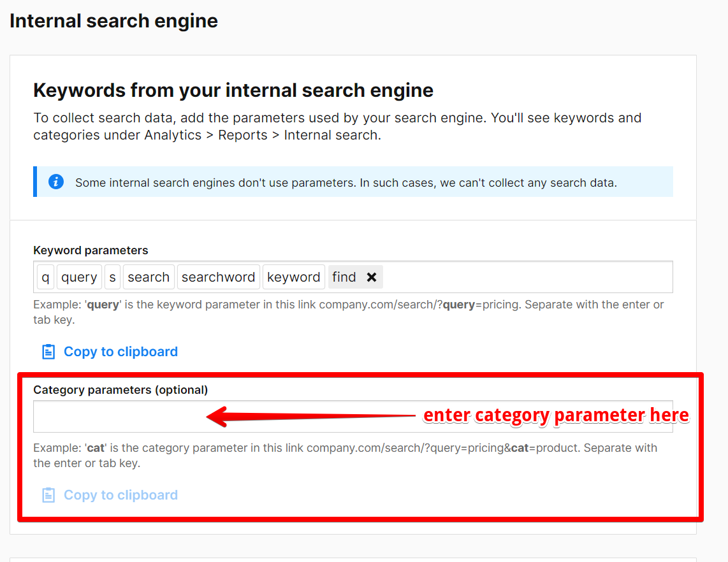Click the info icon in the blue banner
This screenshot has height=562, width=728.
(56, 182)
